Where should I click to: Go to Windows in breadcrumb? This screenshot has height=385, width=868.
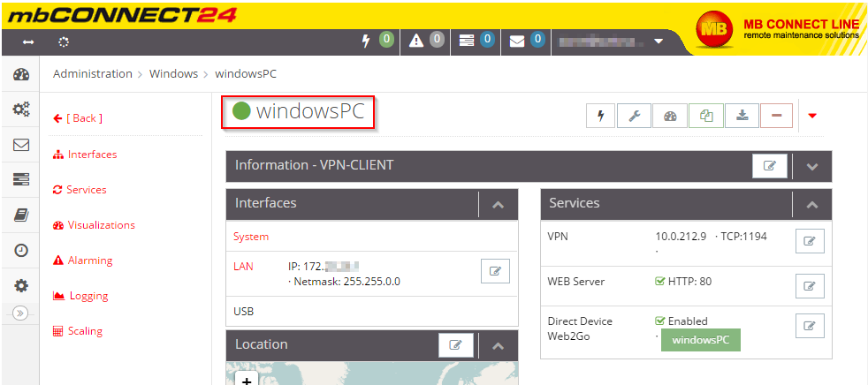coord(173,73)
